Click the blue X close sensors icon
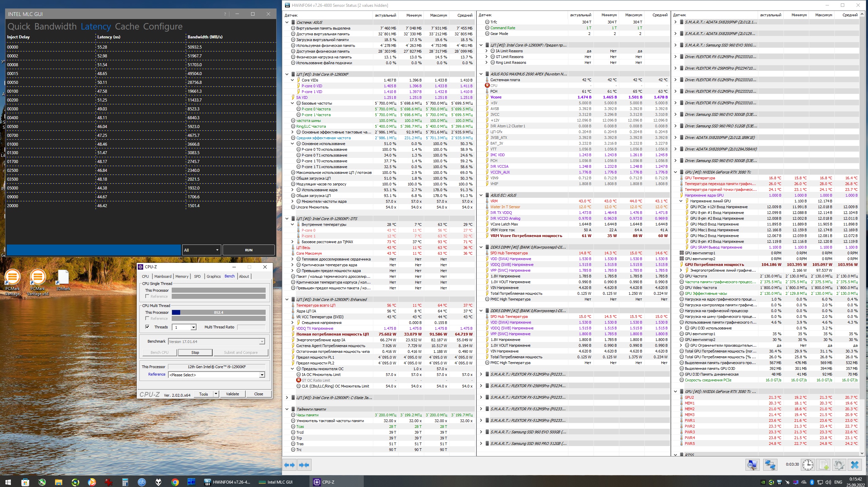 855,465
